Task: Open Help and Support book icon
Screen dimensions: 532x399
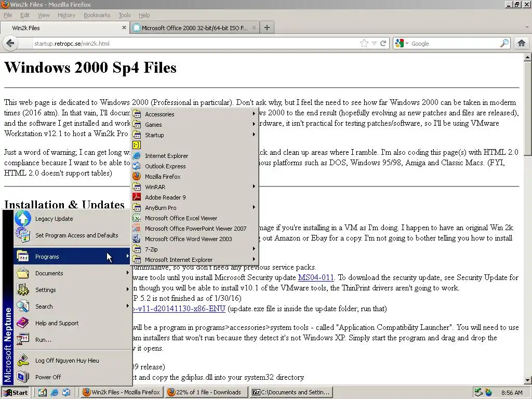Action: 23,323
